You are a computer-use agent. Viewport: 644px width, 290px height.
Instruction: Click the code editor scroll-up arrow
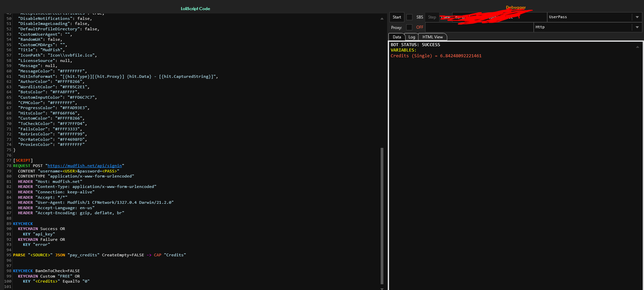(381, 19)
